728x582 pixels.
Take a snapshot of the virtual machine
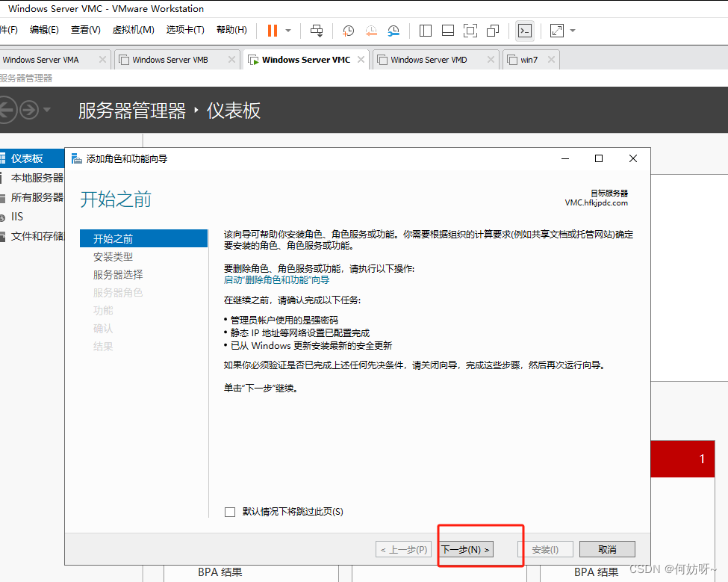(x=349, y=31)
